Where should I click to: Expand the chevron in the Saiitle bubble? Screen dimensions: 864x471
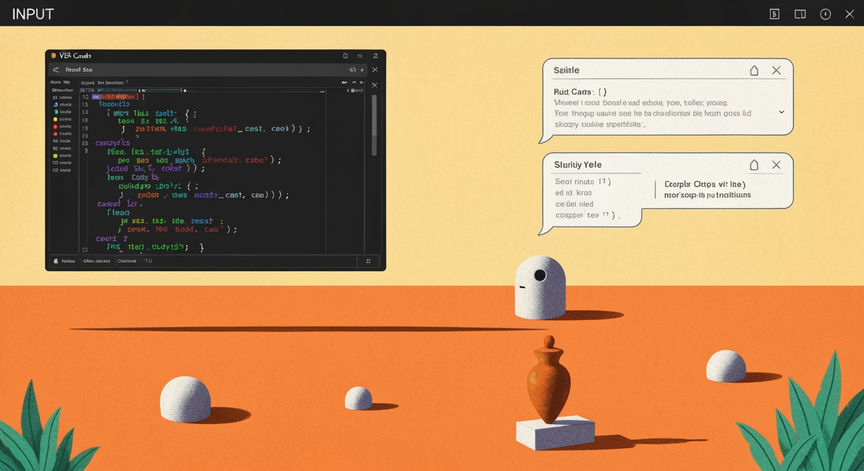pos(781,112)
